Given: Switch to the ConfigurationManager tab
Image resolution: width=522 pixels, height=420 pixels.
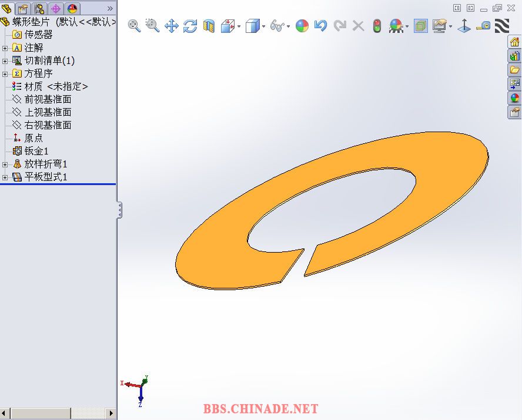Looking at the screenshot, I should [x=39, y=8].
